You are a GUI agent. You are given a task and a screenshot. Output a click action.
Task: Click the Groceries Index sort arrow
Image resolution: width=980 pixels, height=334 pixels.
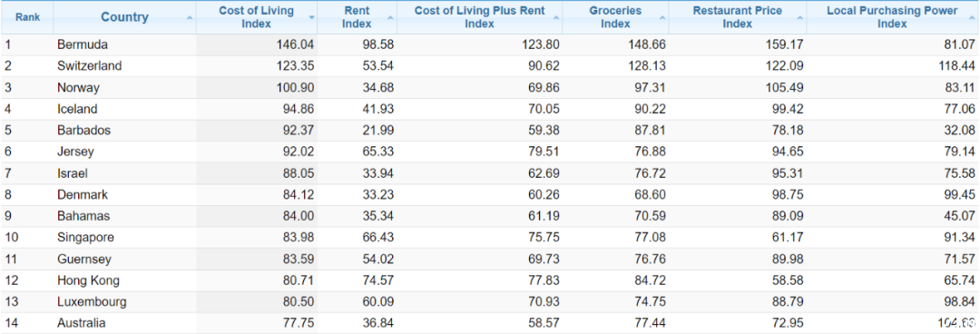click(662, 18)
